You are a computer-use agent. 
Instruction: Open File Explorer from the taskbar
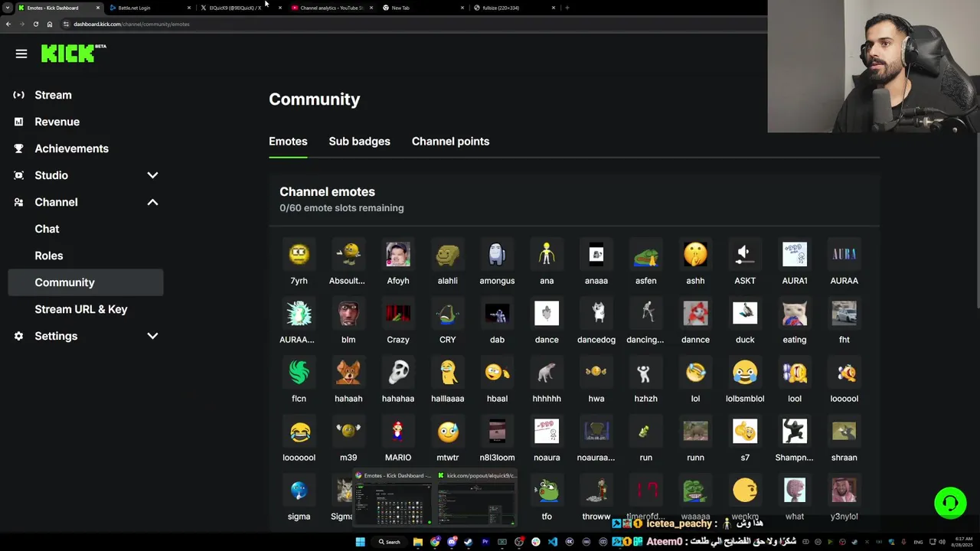tap(418, 542)
